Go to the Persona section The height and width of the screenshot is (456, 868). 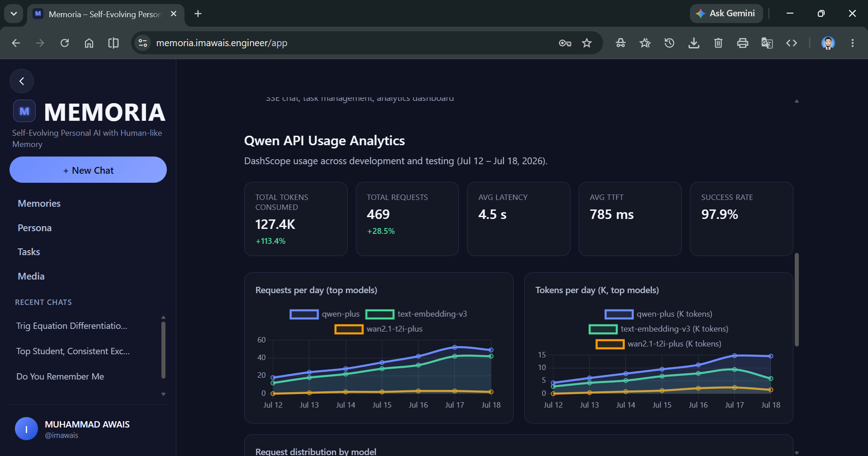click(34, 228)
